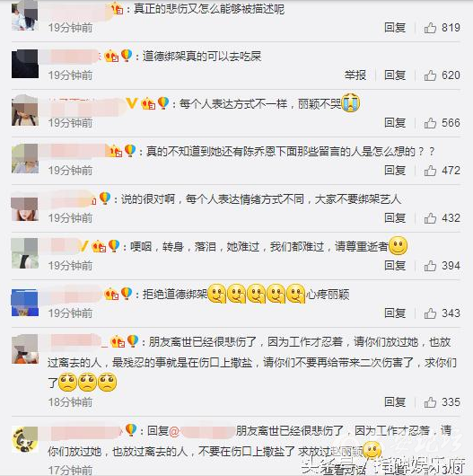The height and width of the screenshot is (476, 473).
Task: Click thumbs-up on the 620-likes comment
Action: tap(430, 75)
